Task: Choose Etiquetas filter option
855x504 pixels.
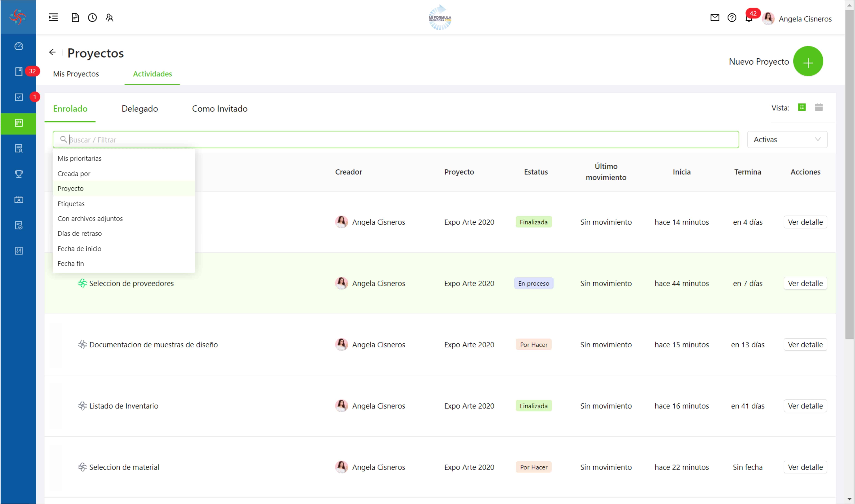Action: pos(124,203)
